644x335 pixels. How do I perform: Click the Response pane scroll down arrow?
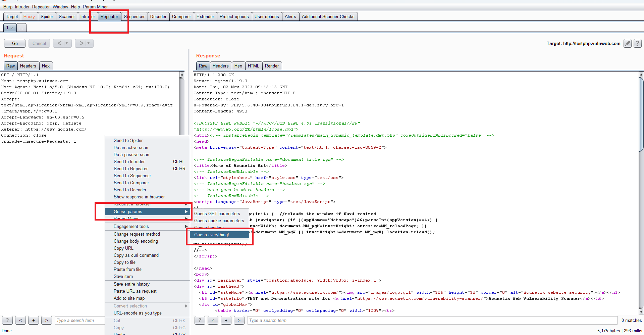point(641,312)
